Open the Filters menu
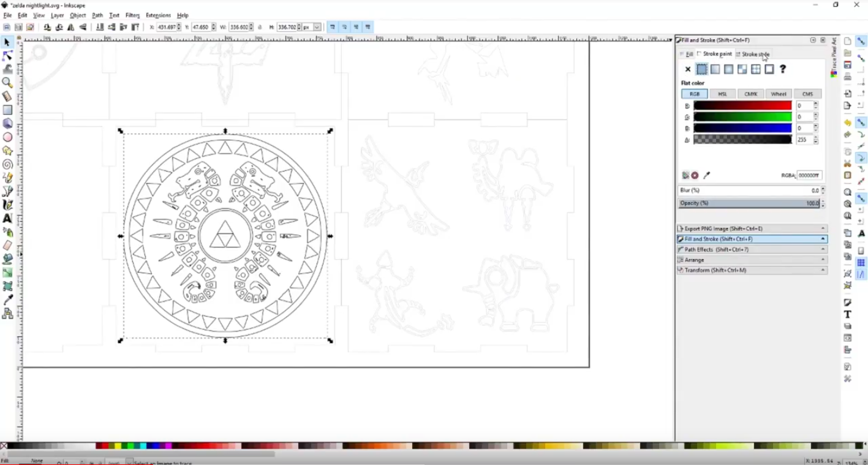The height and width of the screenshot is (465, 868). coord(133,15)
